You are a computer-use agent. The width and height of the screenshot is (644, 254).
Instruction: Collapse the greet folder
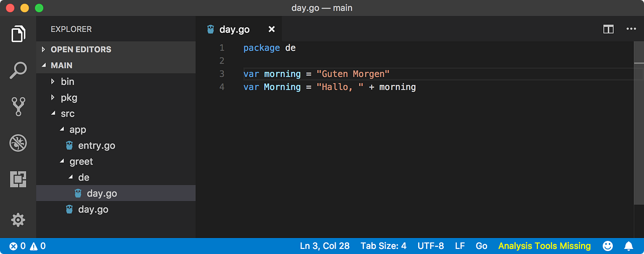(x=81, y=162)
